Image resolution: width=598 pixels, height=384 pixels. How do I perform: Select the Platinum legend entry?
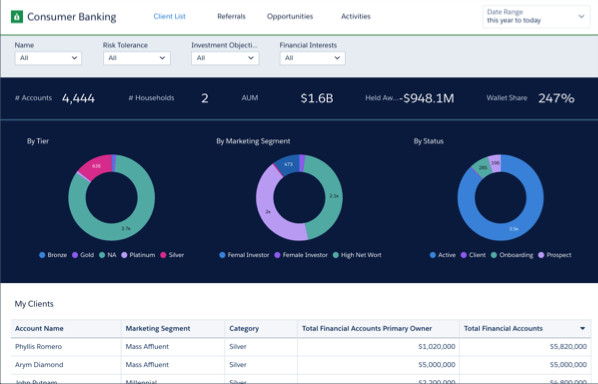pos(138,255)
